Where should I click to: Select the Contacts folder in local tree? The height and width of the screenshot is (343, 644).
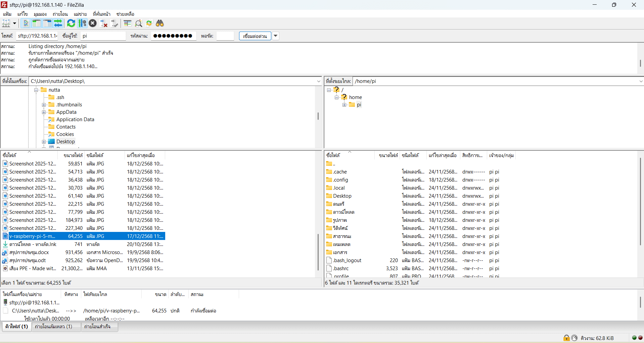click(66, 127)
